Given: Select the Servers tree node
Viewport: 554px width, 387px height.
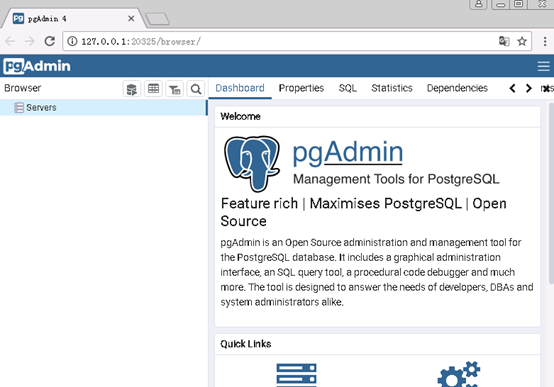Looking at the screenshot, I should 103,107.
